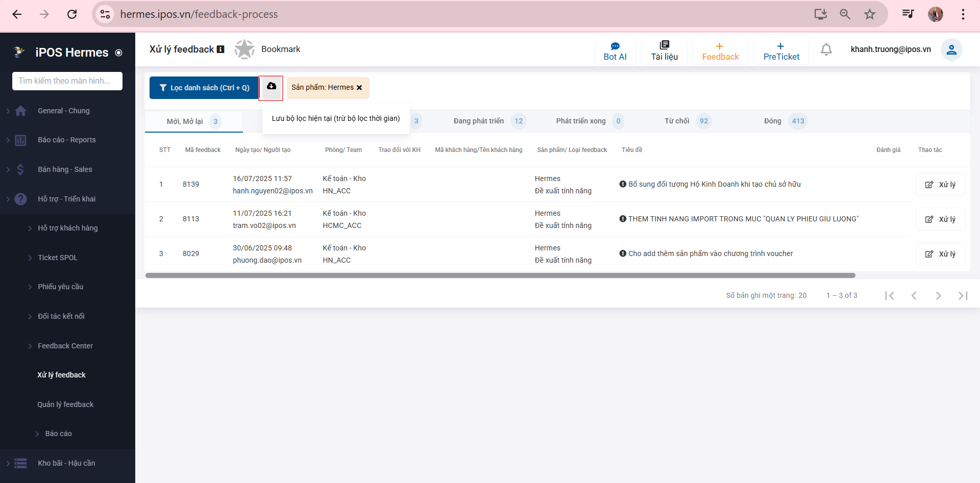This screenshot has height=483, width=980.
Task: Click Xử lý for feedback 8029
Action: click(940, 254)
